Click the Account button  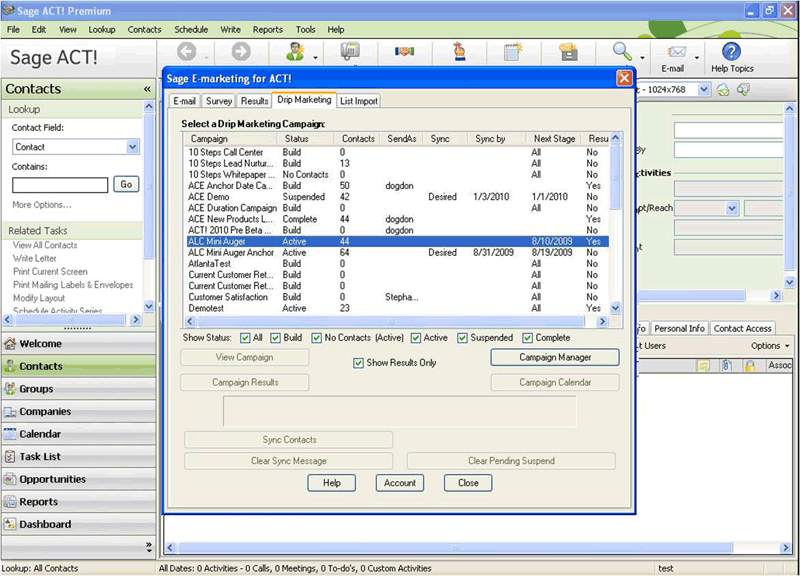(x=399, y=483)
